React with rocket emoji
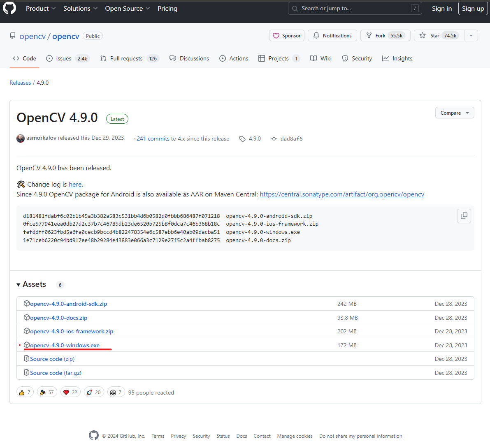 (94, 393)
